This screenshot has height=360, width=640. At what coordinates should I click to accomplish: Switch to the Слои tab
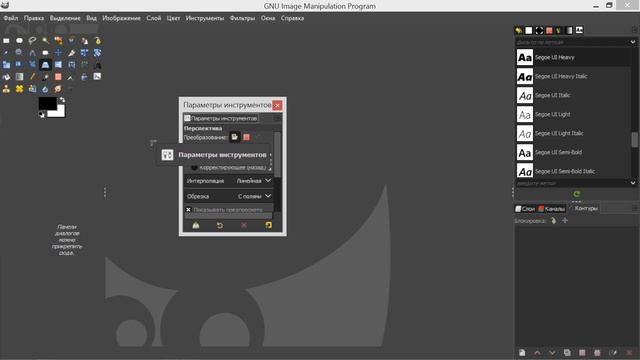[525, 209]
